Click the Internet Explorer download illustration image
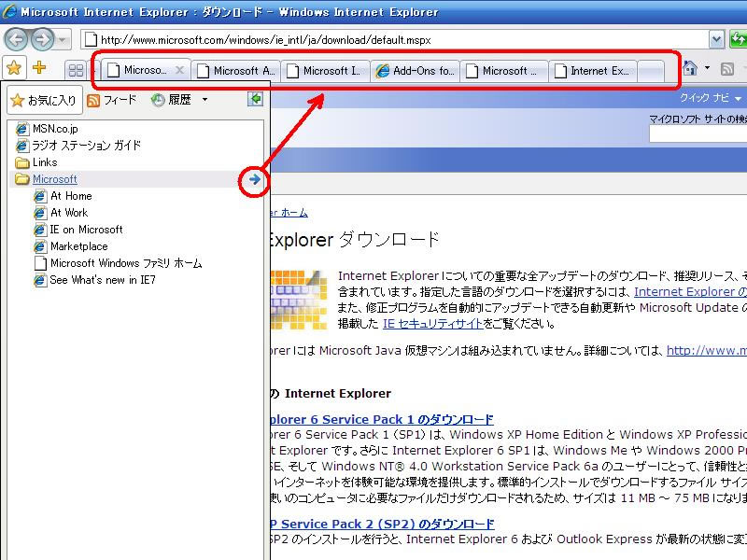The image size is (747, 560). click(299, 300)
